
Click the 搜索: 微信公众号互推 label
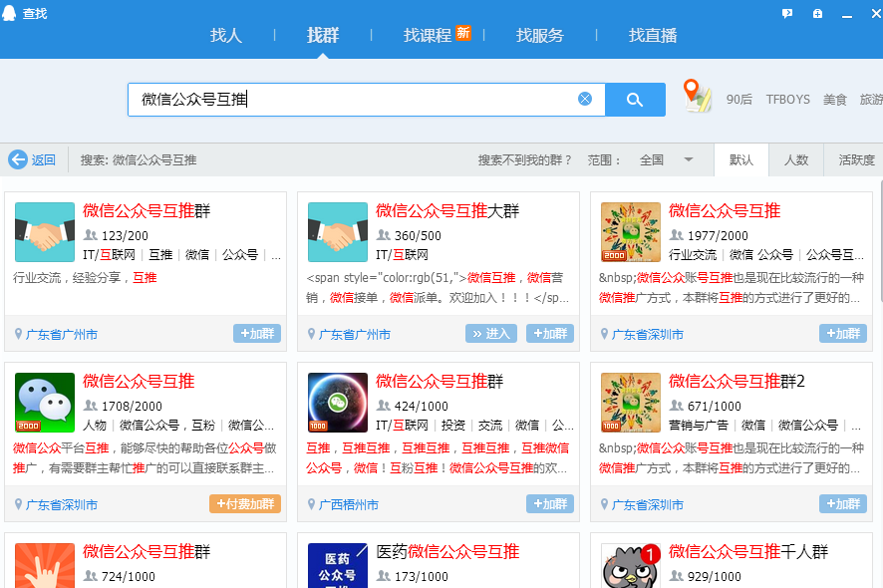138,159
